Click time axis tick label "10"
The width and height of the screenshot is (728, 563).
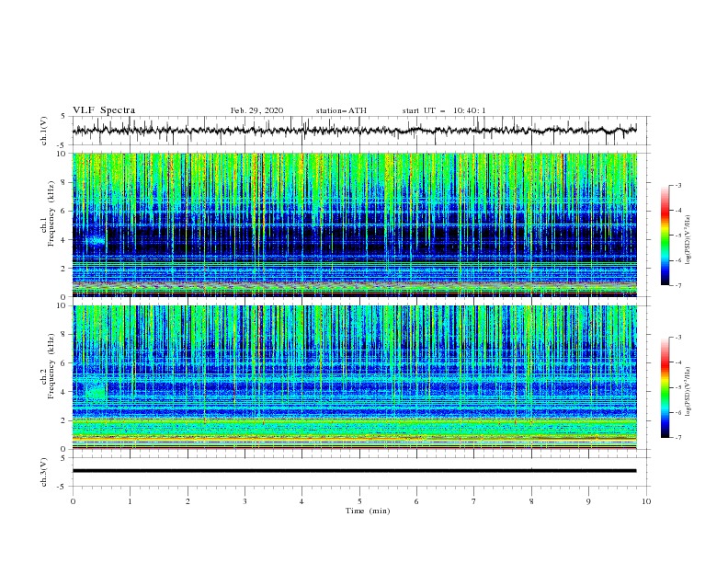tap(646, 501)
